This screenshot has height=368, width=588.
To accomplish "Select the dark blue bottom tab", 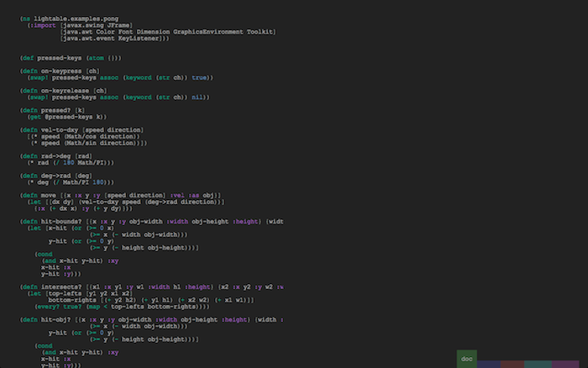I will [489, 364].
